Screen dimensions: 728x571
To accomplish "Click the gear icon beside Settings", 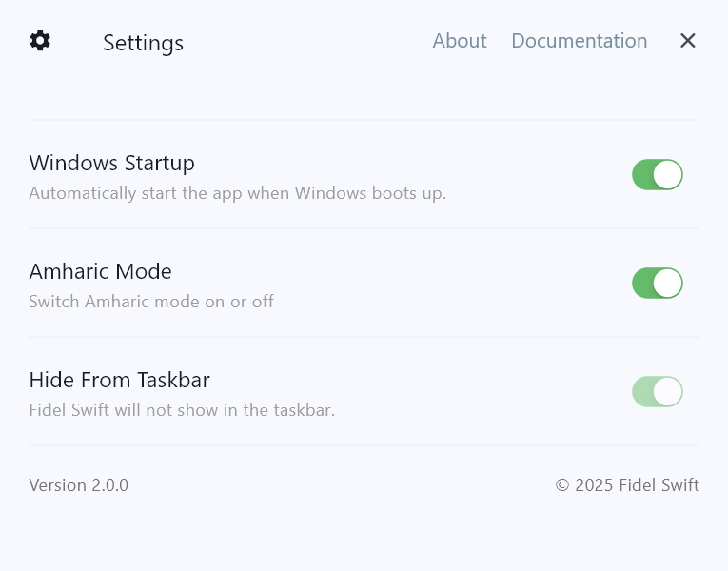I will [40, 41].
